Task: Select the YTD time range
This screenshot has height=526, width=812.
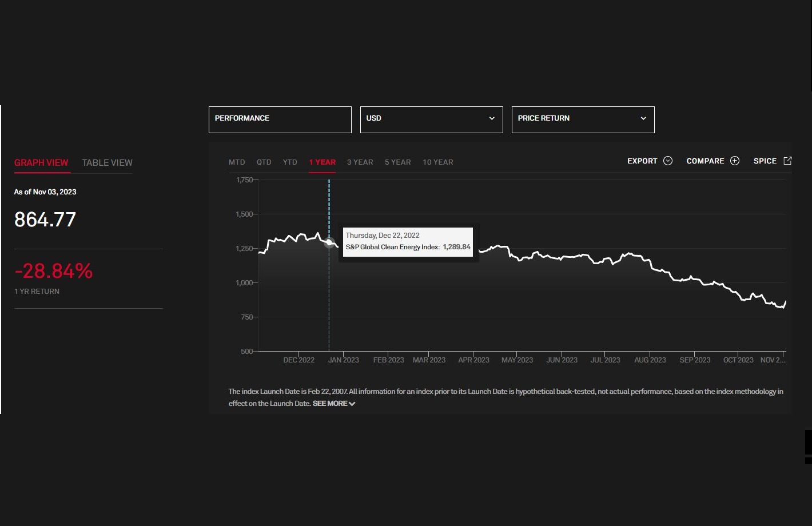Action: [x=290, y=162]
